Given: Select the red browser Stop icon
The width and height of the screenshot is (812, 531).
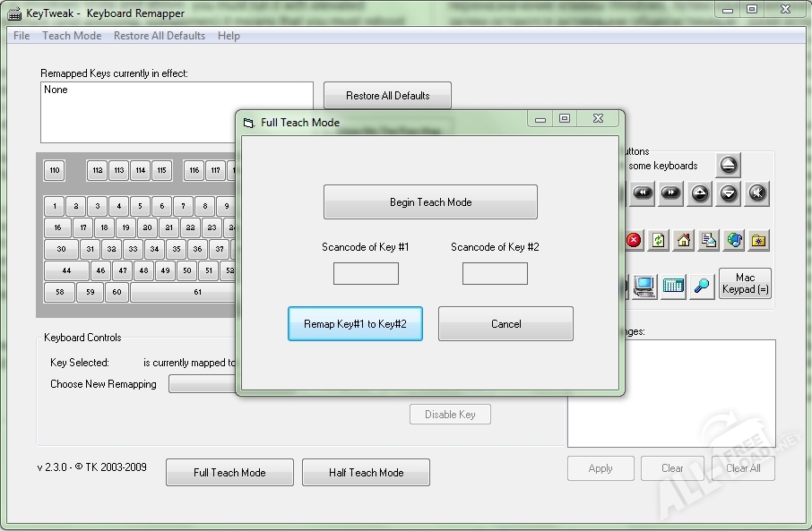Looking at the screenshot, I should click(635, 240).
